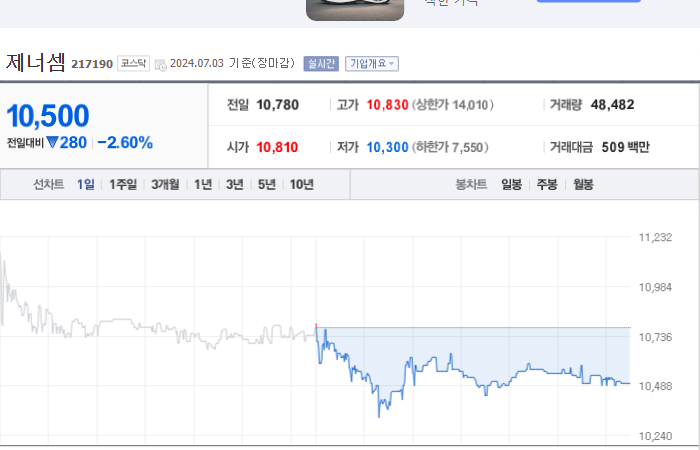Select the 1일 line chart tab
This screenshot has height=450, width=700.
click(x=86, y=184)
